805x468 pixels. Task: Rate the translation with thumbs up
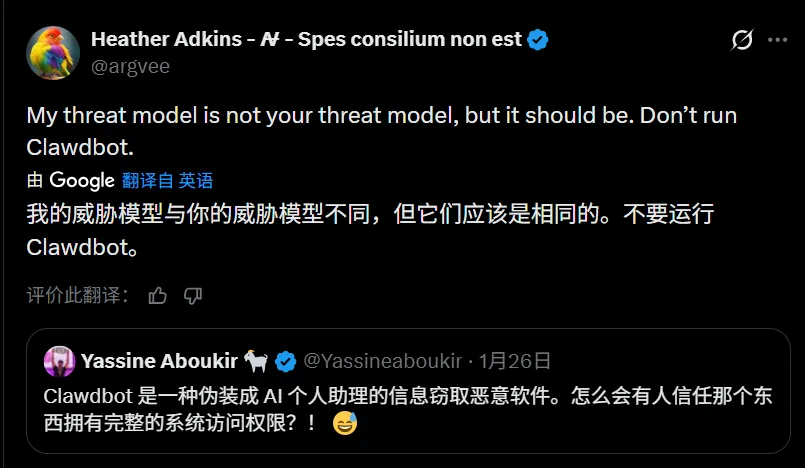(x=157, y=295)
